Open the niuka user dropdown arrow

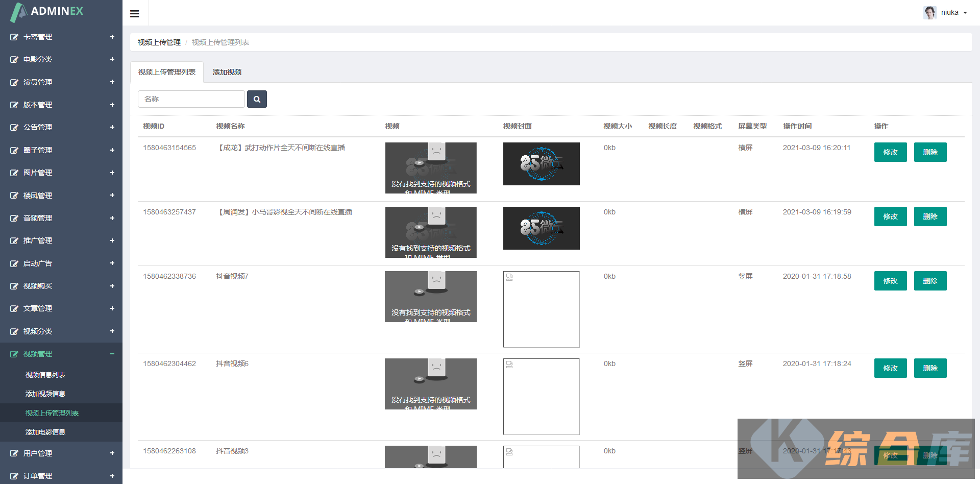965,13
